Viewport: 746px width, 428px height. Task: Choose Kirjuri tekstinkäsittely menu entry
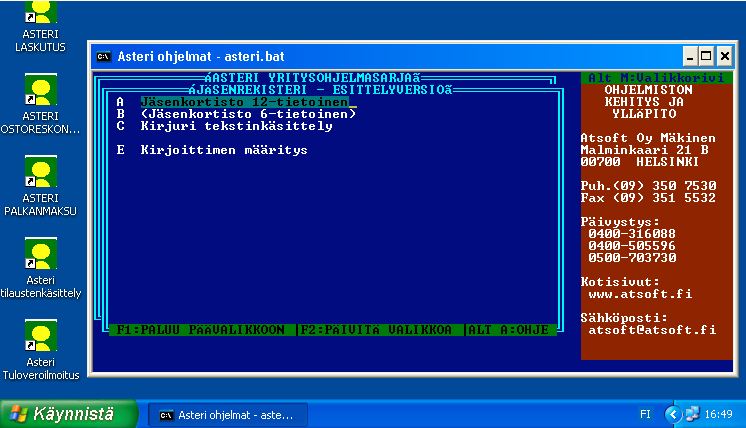point(236,126)
